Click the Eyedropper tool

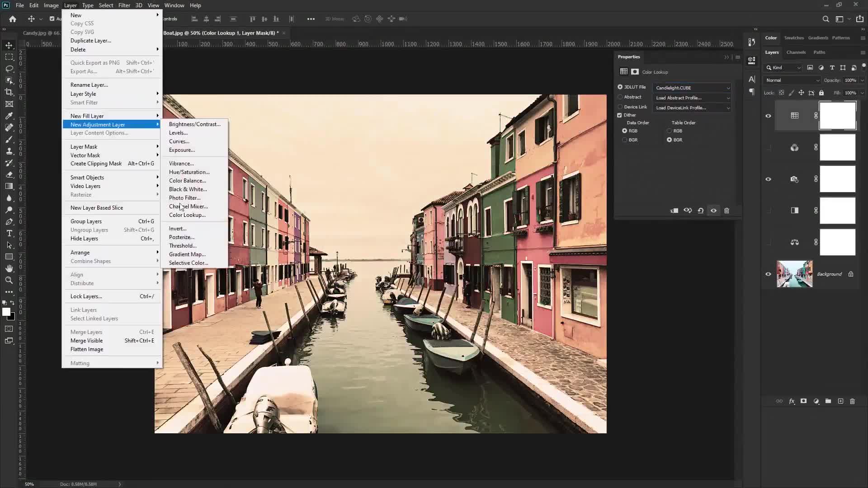pos(9,116)
